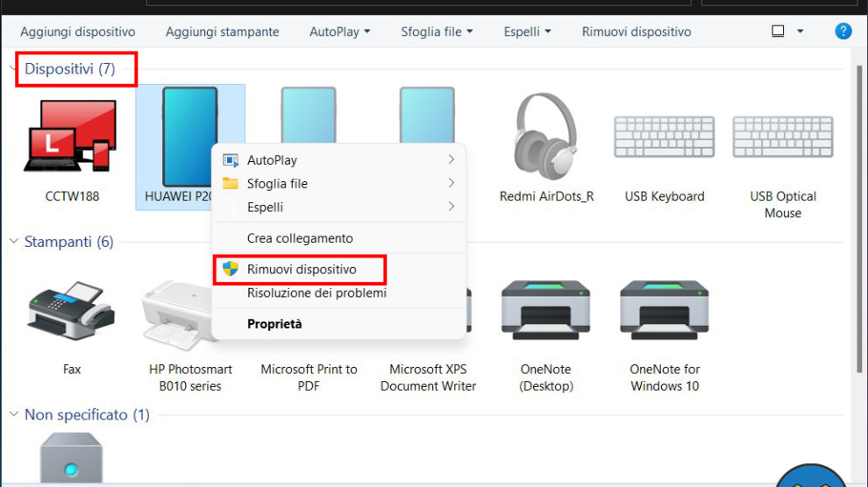Choose Rimuovi dispositivo in the context menu
Viewport: 868px width, 487px height.
click(338, 269)
